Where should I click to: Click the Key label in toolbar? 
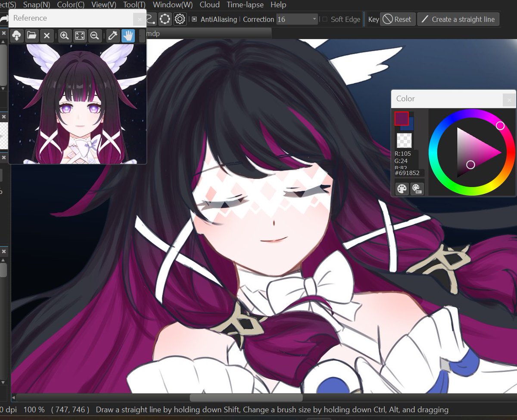point(374,19)
